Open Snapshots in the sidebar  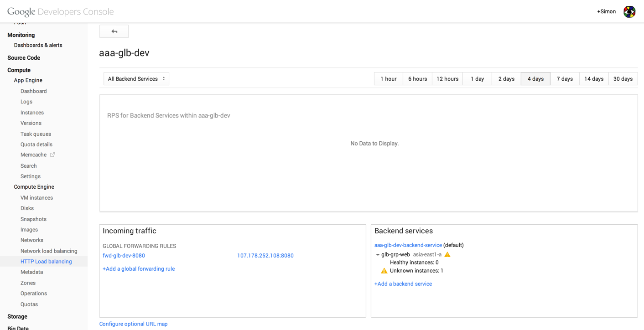pos(34,219)
